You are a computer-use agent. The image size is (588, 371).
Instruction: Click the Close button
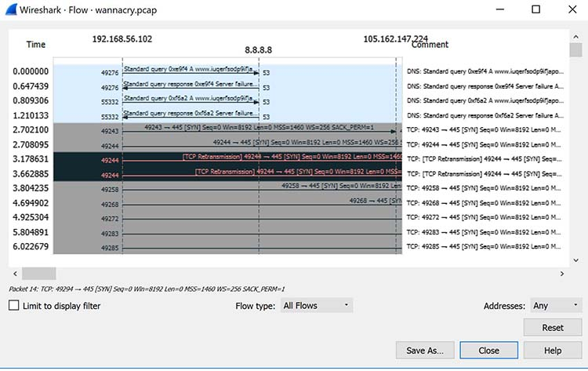[488, 350]
